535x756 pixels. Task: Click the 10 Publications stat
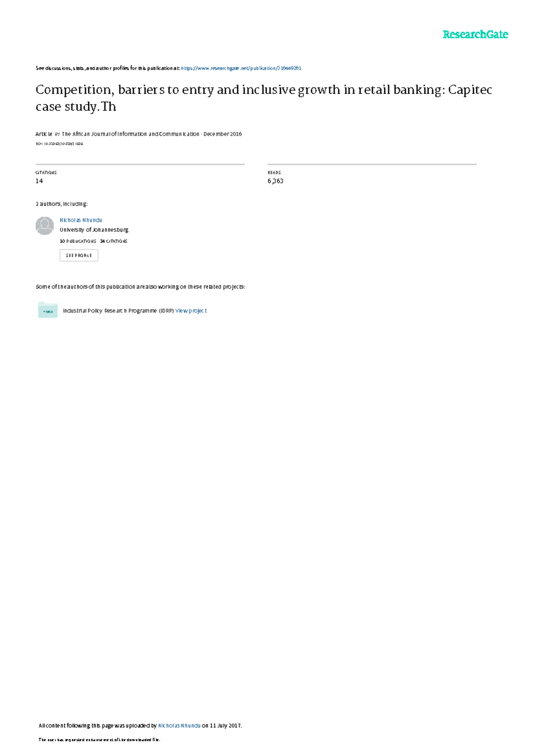click(x=78, y=241)
